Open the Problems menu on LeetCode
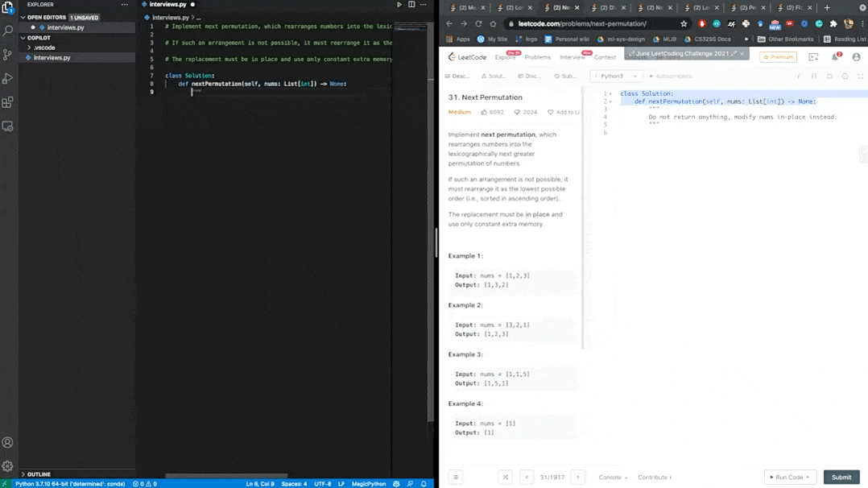 [537, 57]
